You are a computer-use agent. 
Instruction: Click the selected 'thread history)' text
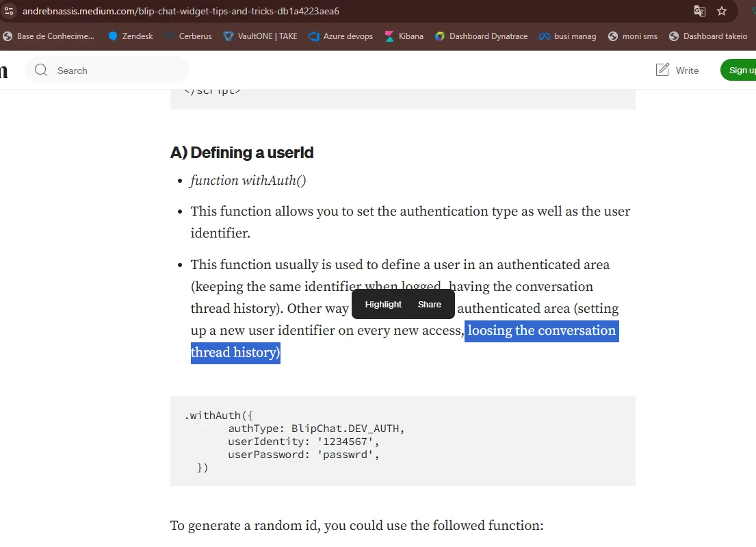click(x=235, y=353)
